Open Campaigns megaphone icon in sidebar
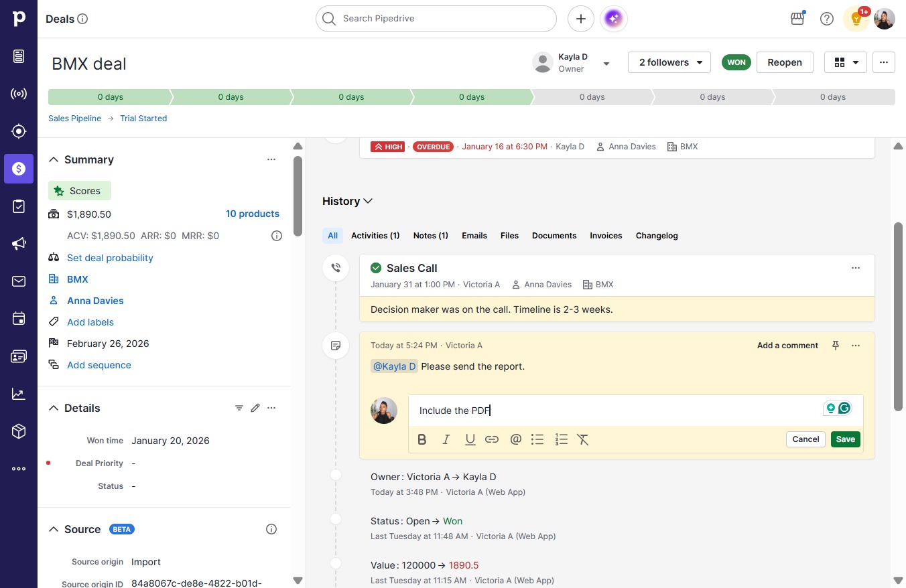This screenshot has width=906, height=588. 19,244
